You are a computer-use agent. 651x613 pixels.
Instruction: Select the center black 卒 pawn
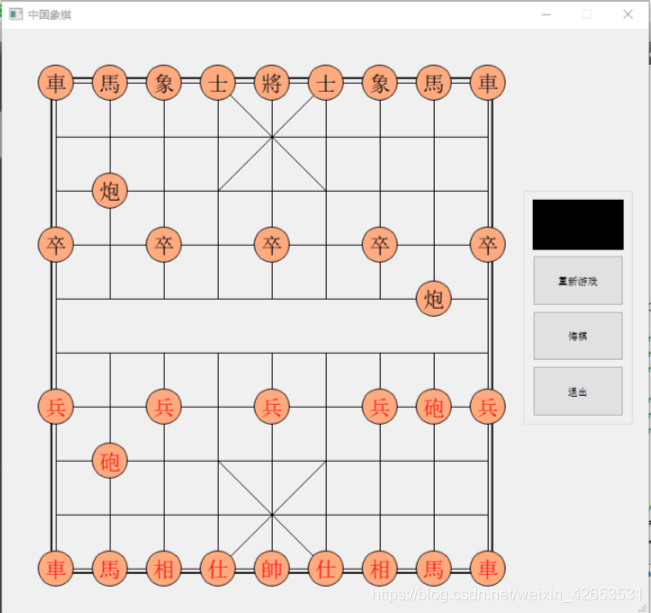coord(272,245)
